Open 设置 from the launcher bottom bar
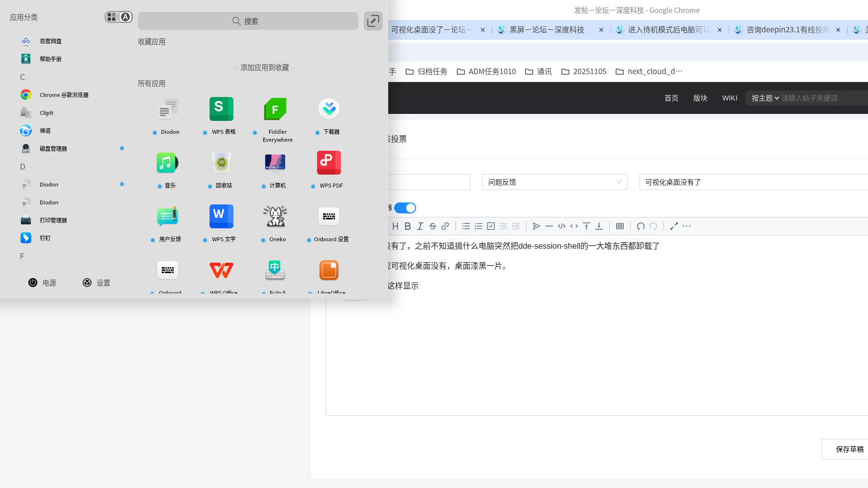Screen dimensions: 868x488 (97, 283)
